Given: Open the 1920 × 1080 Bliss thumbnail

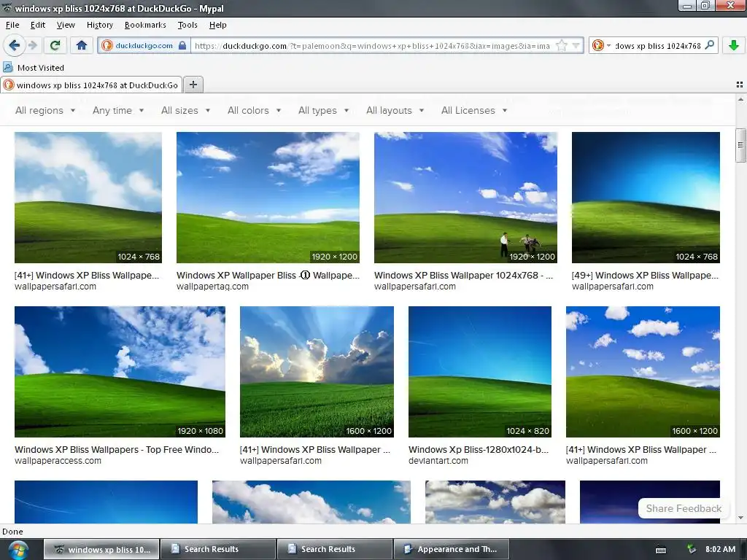Looking at the screenshot, I should 120,372.
